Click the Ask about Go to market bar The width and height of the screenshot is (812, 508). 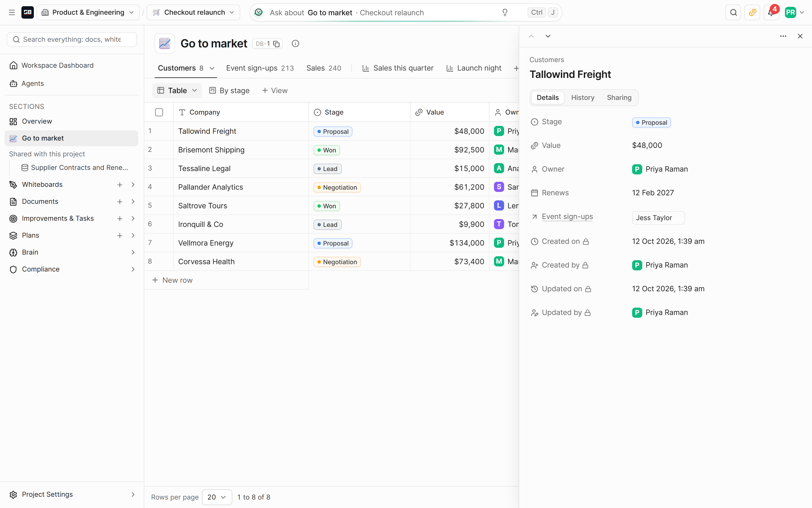(x=406, y=12)
